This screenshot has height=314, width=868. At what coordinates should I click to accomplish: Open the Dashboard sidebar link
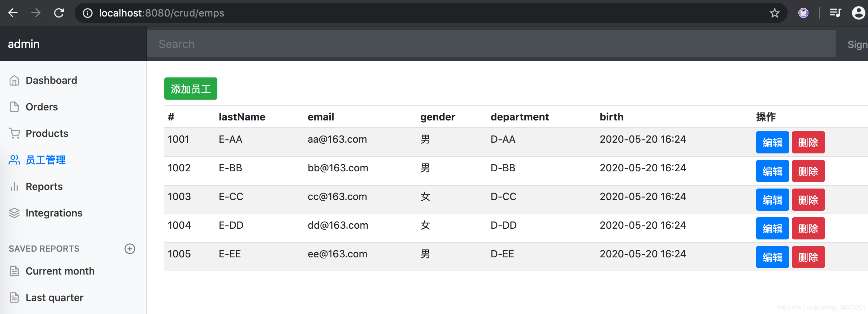(51, 80)
